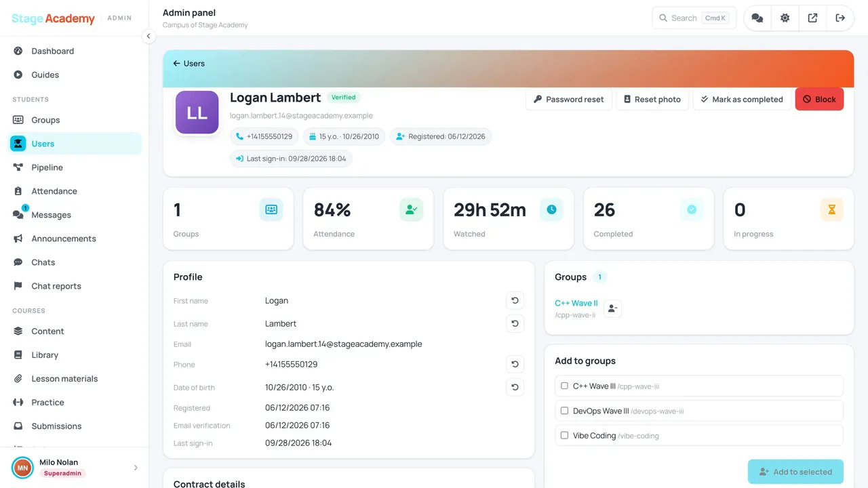Toggle theme with the sun icon

785,18
